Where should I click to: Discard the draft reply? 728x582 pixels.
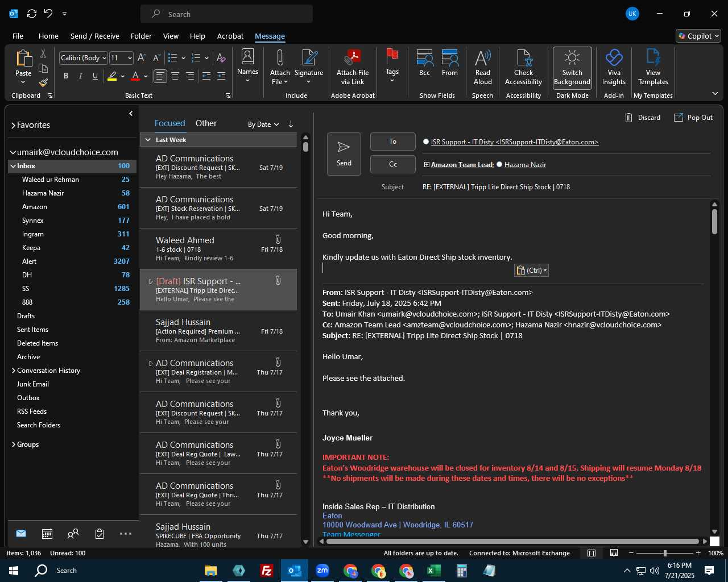pos(643,118)
